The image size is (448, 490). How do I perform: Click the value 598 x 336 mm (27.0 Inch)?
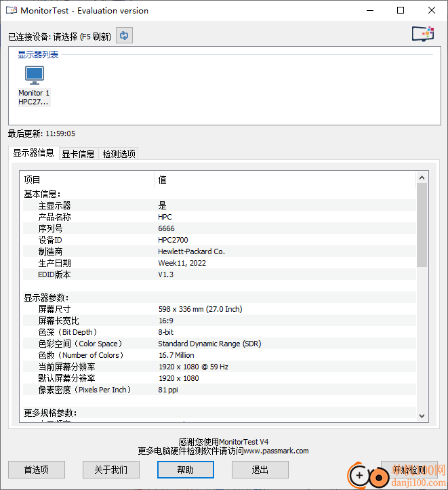[x=200, y=309]
